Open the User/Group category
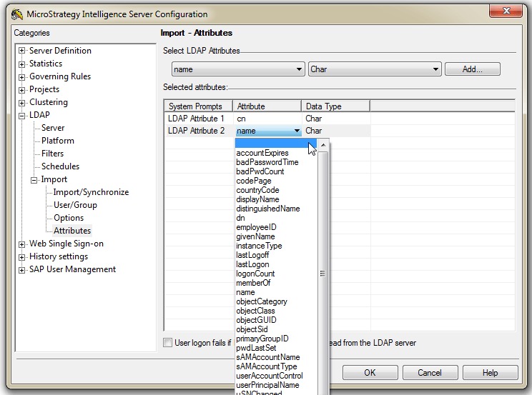 [75, 205]
